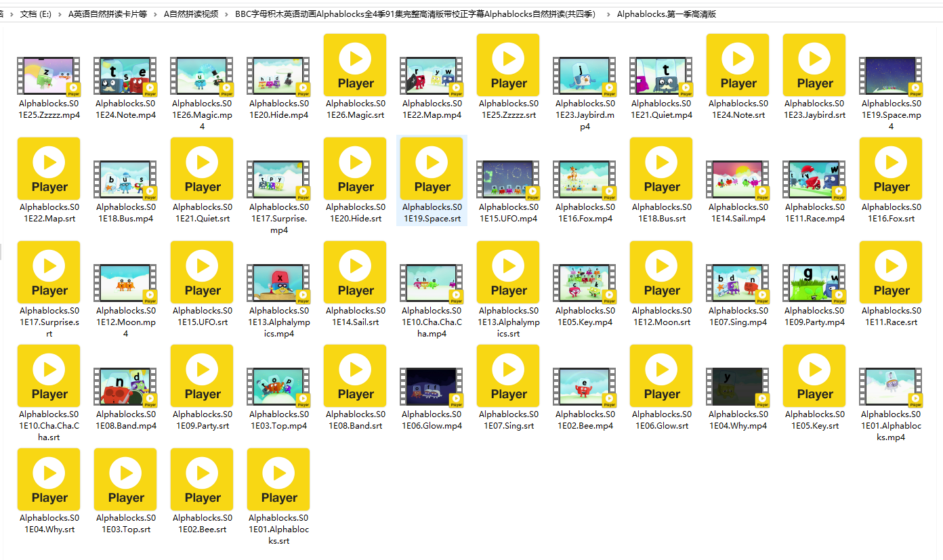The width and height of the screenshot is (943, 560).
Task: Select Alphablocks.S01E03.Top.srt Player icon
Action: (125, 479)
